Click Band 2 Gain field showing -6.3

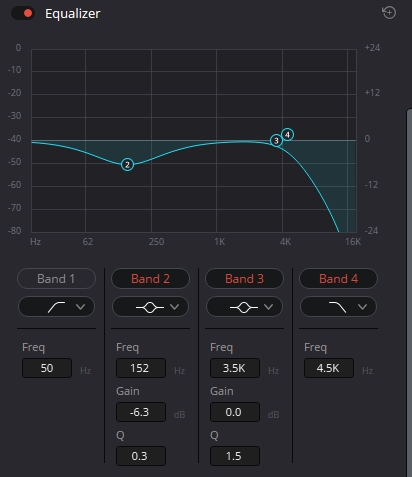click(141, 412)
